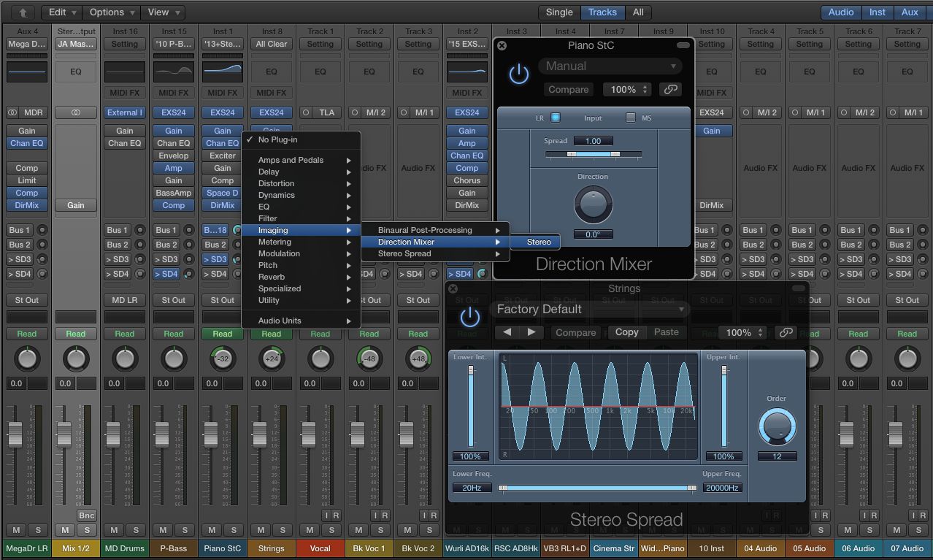The width and height of the screenshot is (933, 560).
Task: Open the Dynamics plug-in submenu
Action: pos(301,195)
